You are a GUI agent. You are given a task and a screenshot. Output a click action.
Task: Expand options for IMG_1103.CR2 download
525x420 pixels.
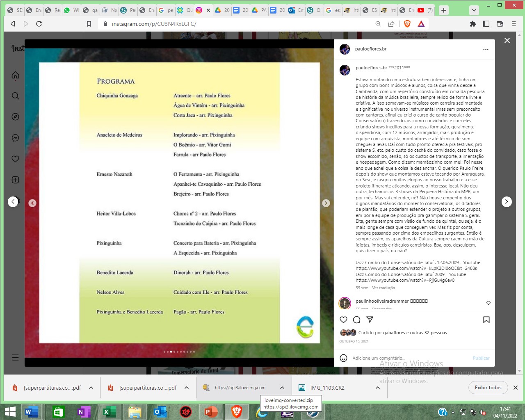coord(378,388)
